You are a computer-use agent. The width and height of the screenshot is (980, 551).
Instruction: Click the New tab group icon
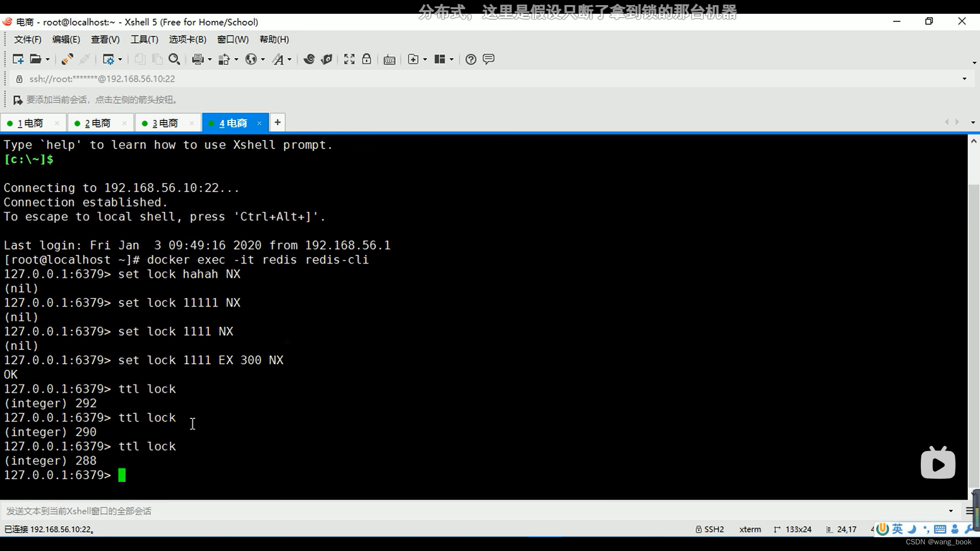coord(413,59)
